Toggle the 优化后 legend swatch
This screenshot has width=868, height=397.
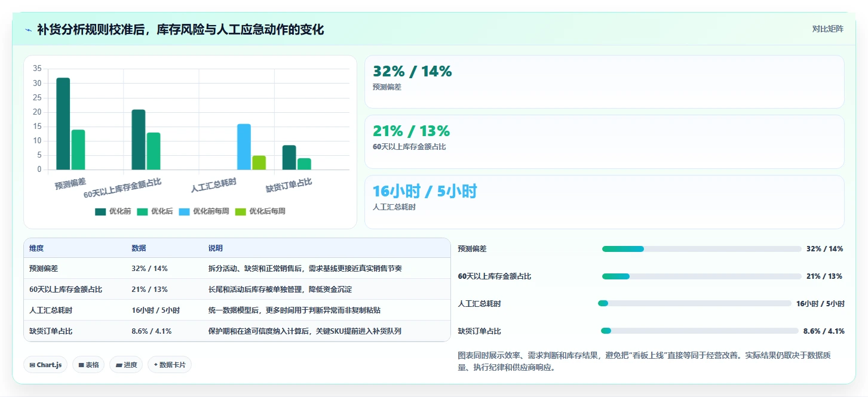pyautogui.click(x=142, y=211)
